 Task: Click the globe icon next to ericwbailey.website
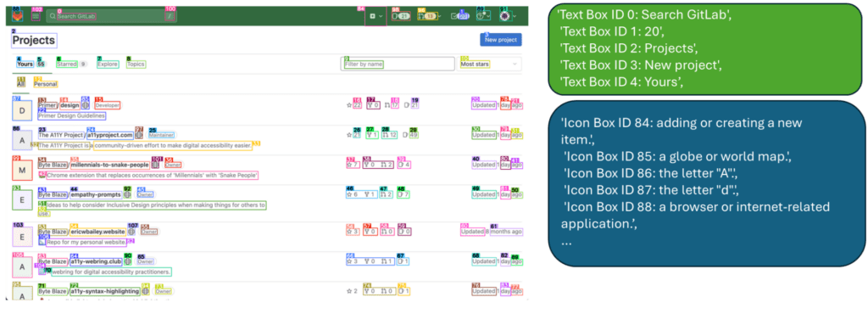tap(132, 232)
